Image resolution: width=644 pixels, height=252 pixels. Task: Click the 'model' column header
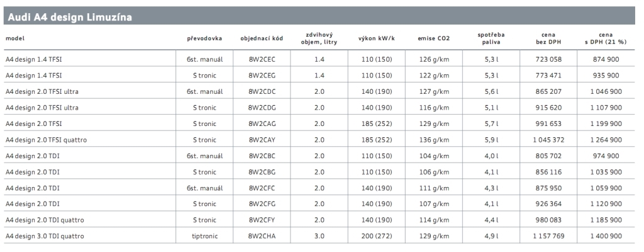coord(15,38)
